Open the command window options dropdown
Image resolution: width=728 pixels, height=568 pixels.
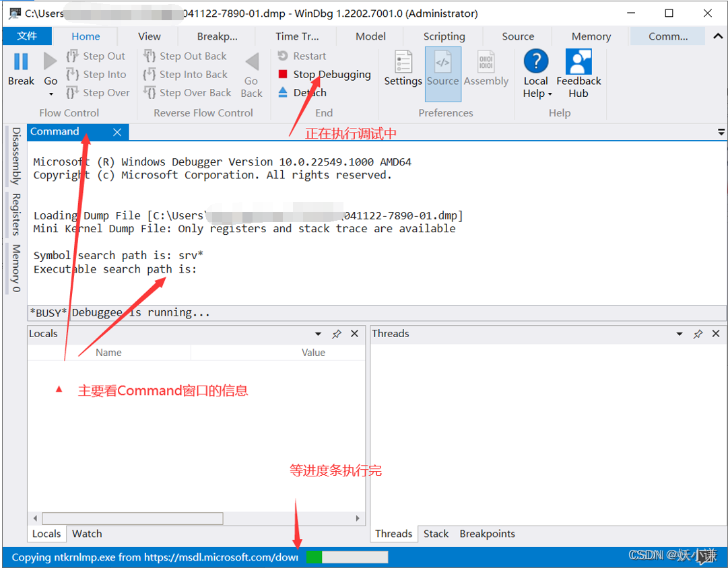tap(721, 133)
